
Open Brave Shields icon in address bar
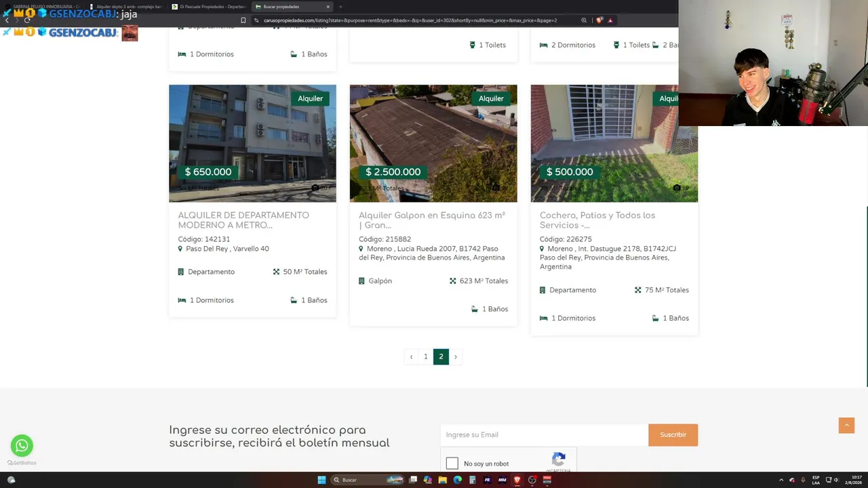599,20
